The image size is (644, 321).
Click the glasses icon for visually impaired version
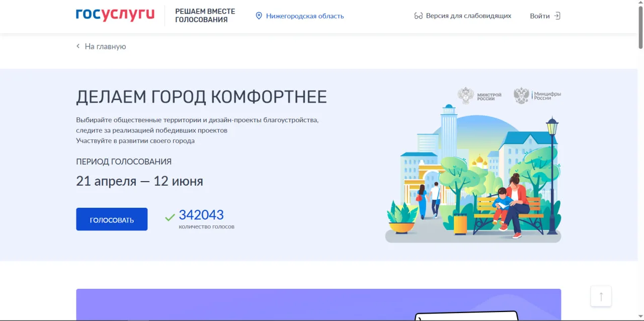tap(418, 16)
